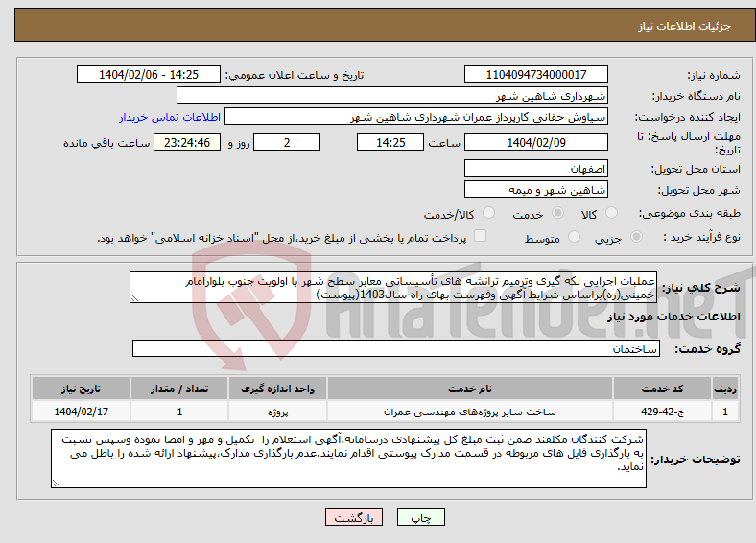Viewport: 756px width, 543px height.
Task: Click the deadline time field 14:25
Action: [390, 142]
